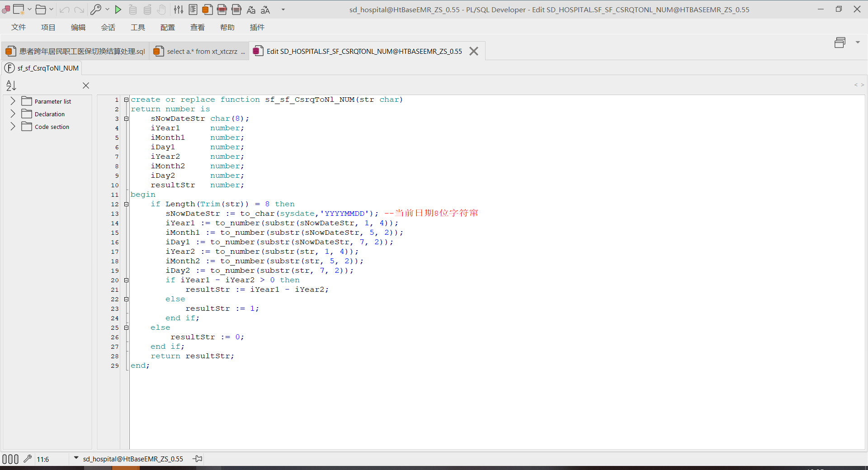This screenshot has height=470, width=868.
Task: Collapse the code fold at line 1
Action: click(x=127, y=100)
